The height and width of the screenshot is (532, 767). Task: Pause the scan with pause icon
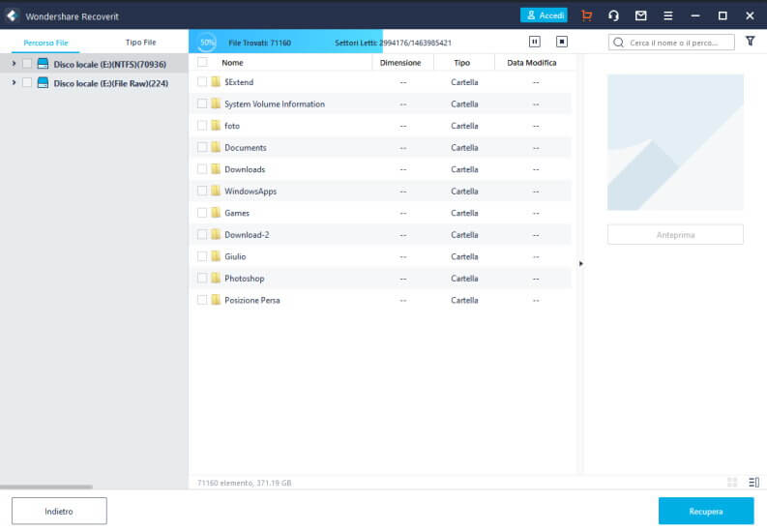pyautogui.click(x=535, y=42)
